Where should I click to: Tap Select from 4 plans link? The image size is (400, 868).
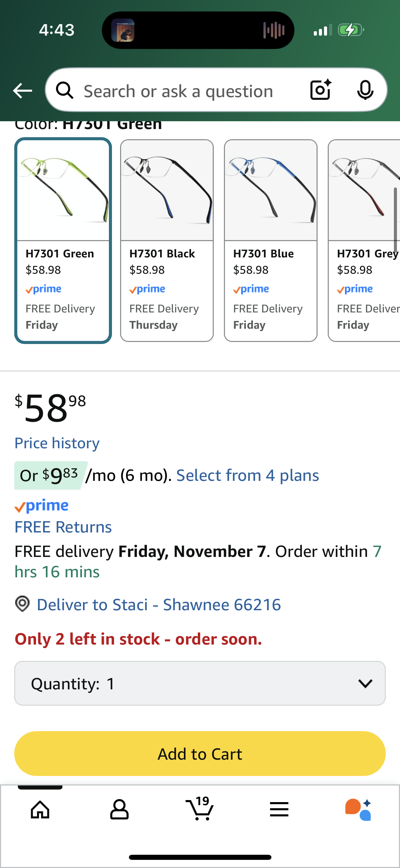(x=248, y=475)
